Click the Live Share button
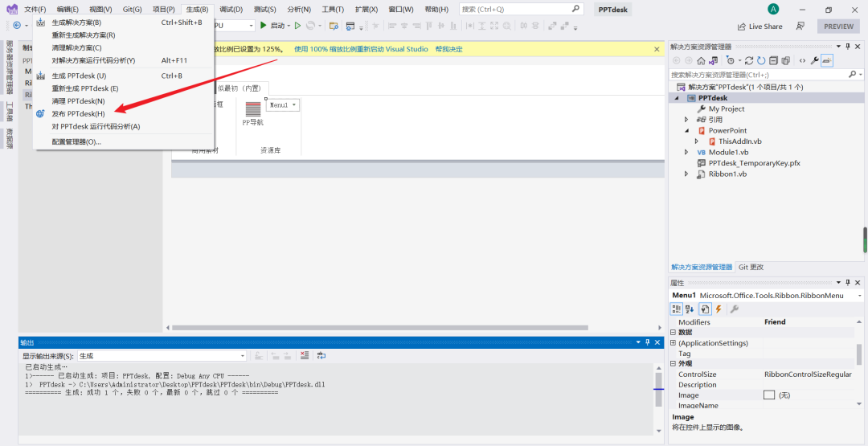 pos(760,26)
